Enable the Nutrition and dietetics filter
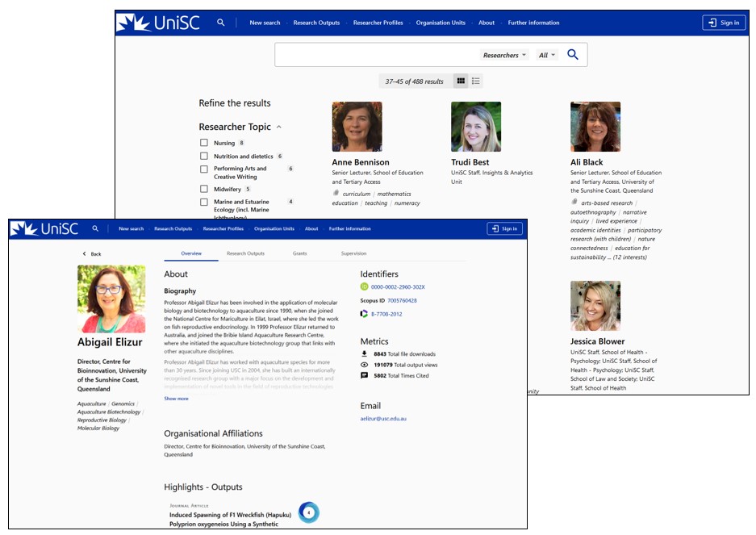756x535 pixels. tap(204, 157)
